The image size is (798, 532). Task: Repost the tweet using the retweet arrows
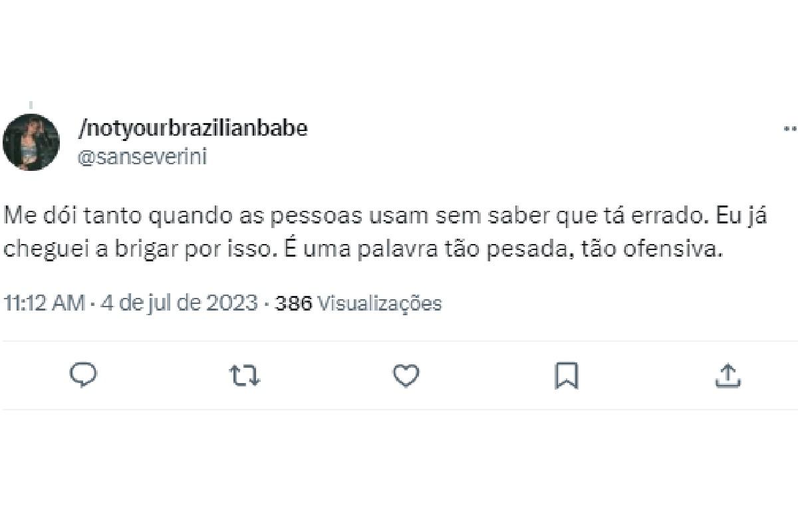(245, 376)
